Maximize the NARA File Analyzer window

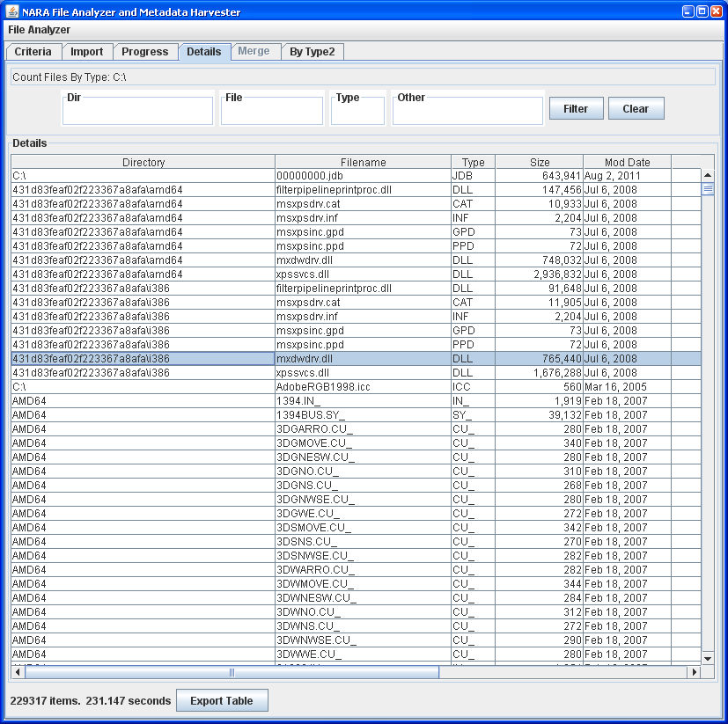(702, 12)
